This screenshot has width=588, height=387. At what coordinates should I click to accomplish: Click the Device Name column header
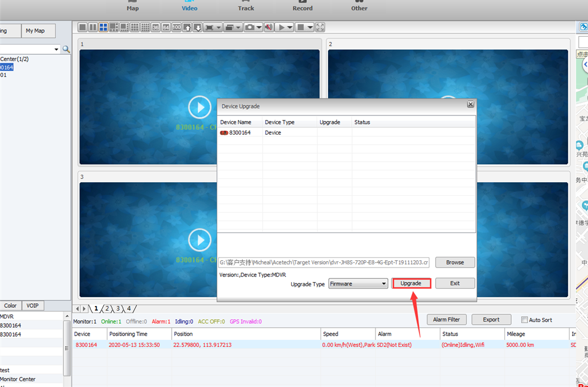pyautogui.click(x=240, y=122)
